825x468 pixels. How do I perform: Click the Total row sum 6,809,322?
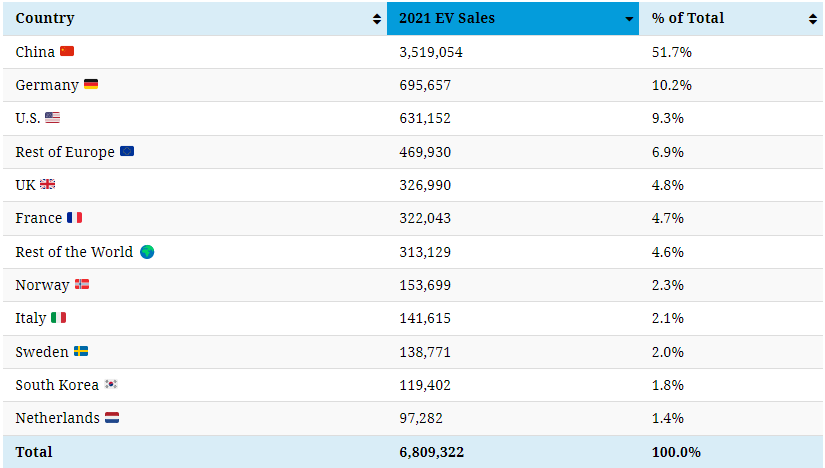431,452
